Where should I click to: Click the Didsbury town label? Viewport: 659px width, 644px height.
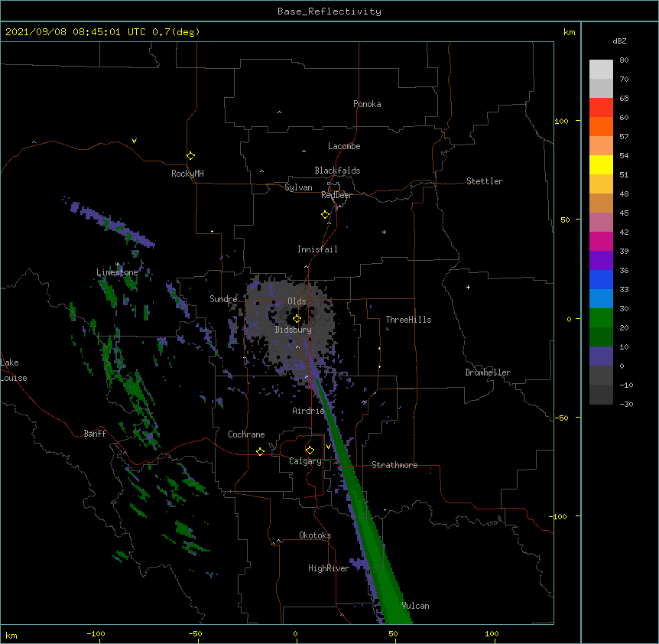tap(293, 330)
